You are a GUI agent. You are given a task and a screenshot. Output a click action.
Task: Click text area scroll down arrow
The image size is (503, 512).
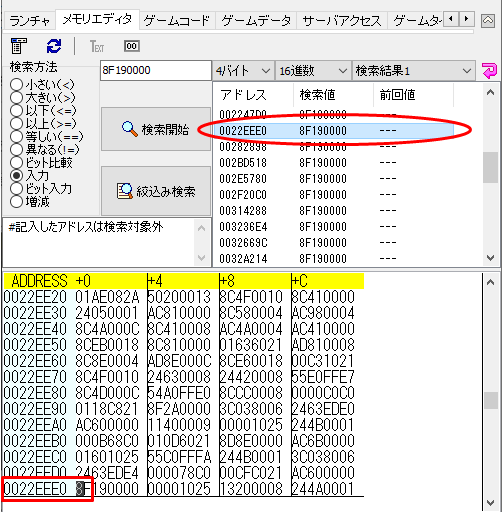pyautogui.click(x=201, y=257)
